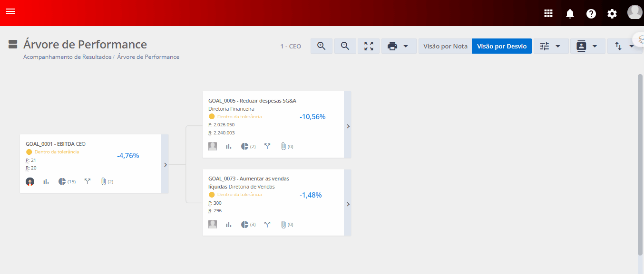Collapse the GOAL_0001 EBITDA node
This screenshot has height=274, width=644.
[x=165, y=165]
